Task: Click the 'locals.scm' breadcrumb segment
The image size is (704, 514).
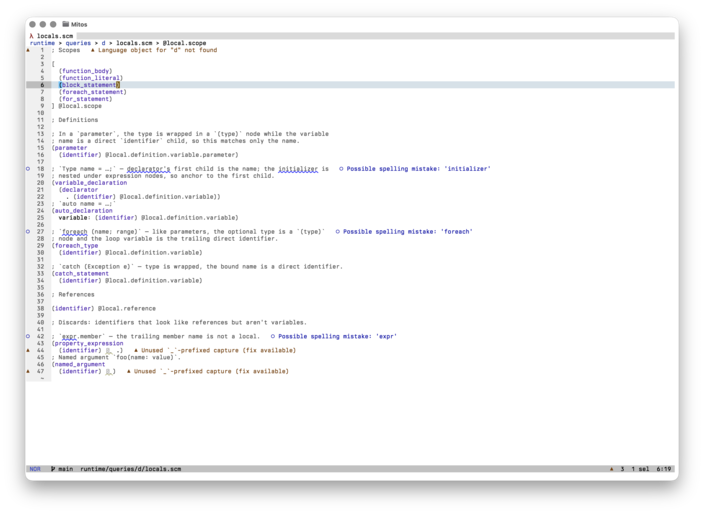Action: point(134,43)
